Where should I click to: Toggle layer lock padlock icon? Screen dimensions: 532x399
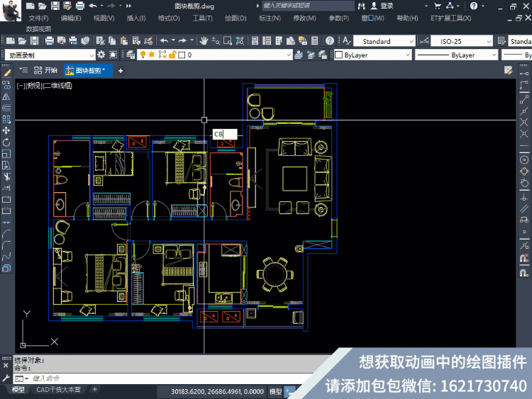(172, 55)
